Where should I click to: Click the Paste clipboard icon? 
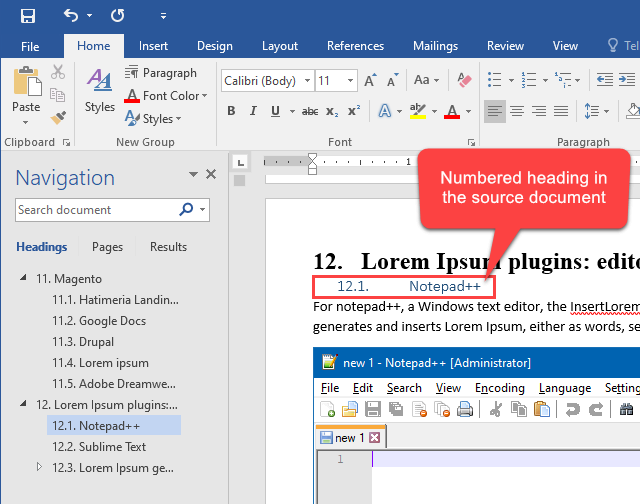coord(27,82)
